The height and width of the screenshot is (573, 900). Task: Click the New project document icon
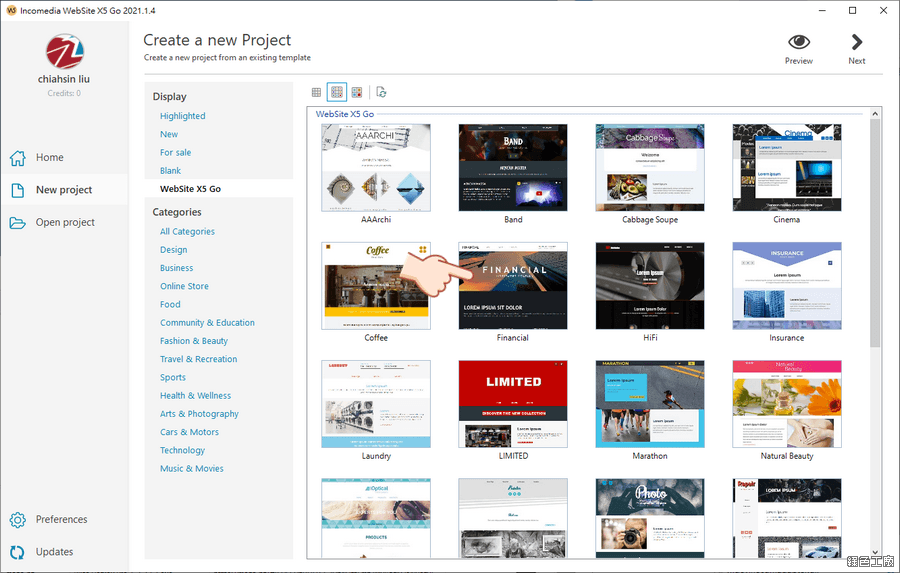tap(18, 190)
